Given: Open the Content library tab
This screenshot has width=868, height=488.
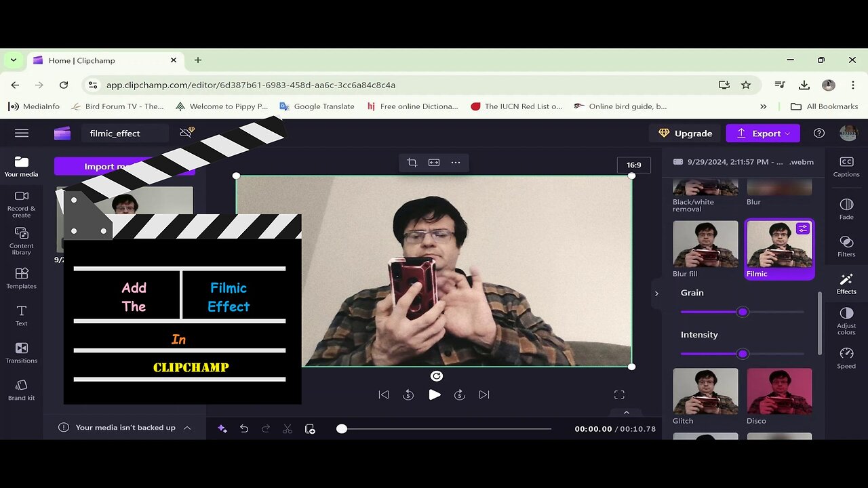Looking at the screenshot, I should [x=22, y=241].
